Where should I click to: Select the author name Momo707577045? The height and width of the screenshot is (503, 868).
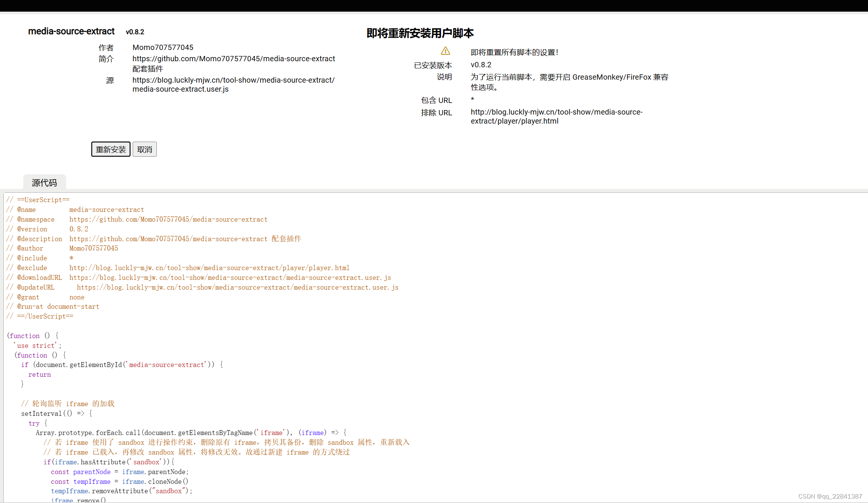point(163,47)
